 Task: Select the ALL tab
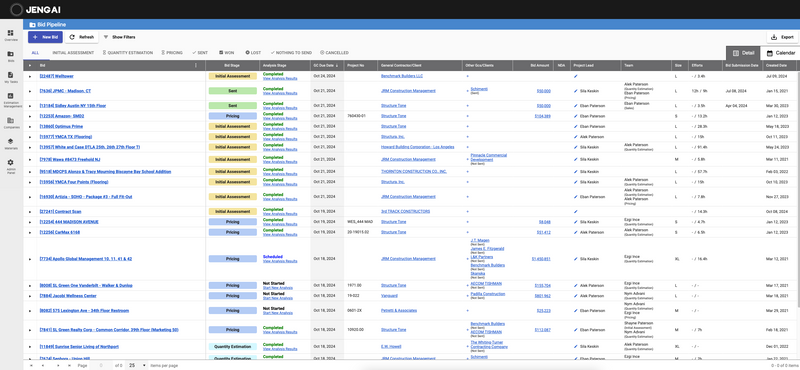(x=35, y=53)
